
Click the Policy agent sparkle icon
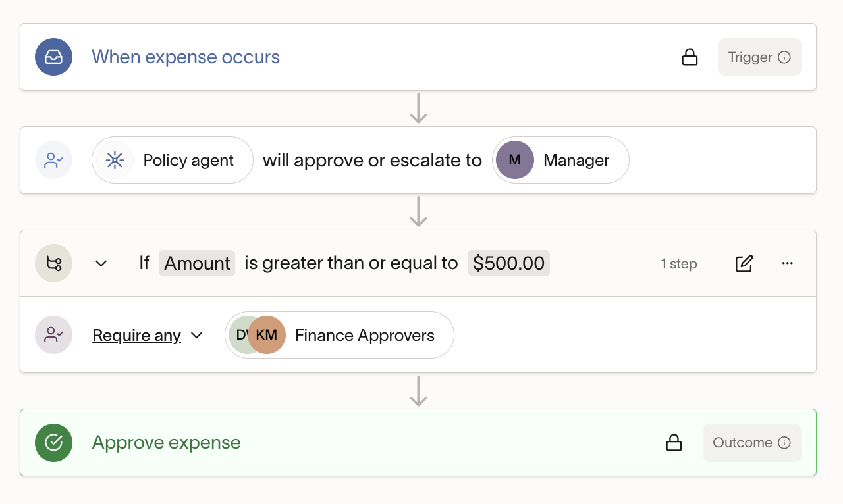[x=115, y=161]
